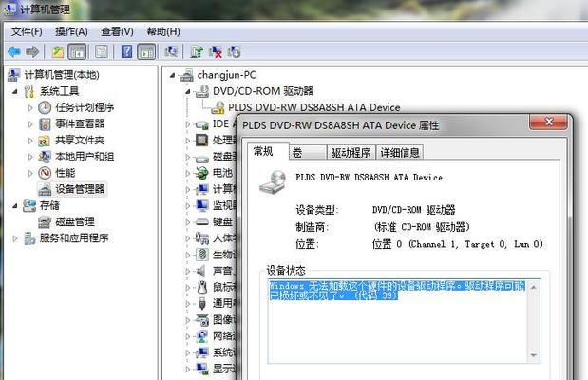Click the 电池 battery category icon
588x380 pixels.
[x=201, y=173]
